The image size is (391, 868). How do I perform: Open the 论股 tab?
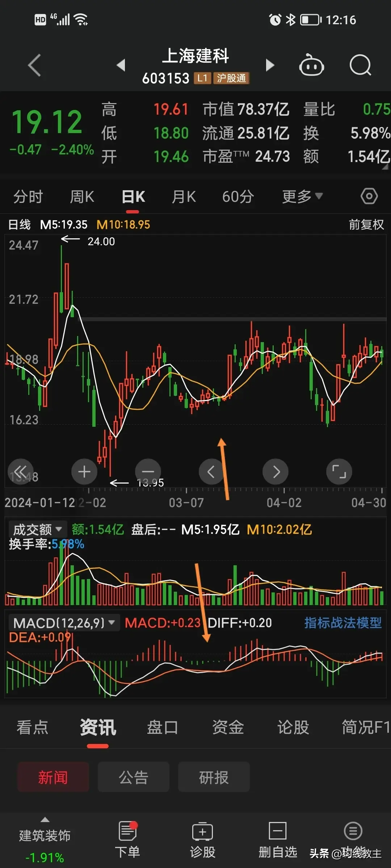[293, 727]
